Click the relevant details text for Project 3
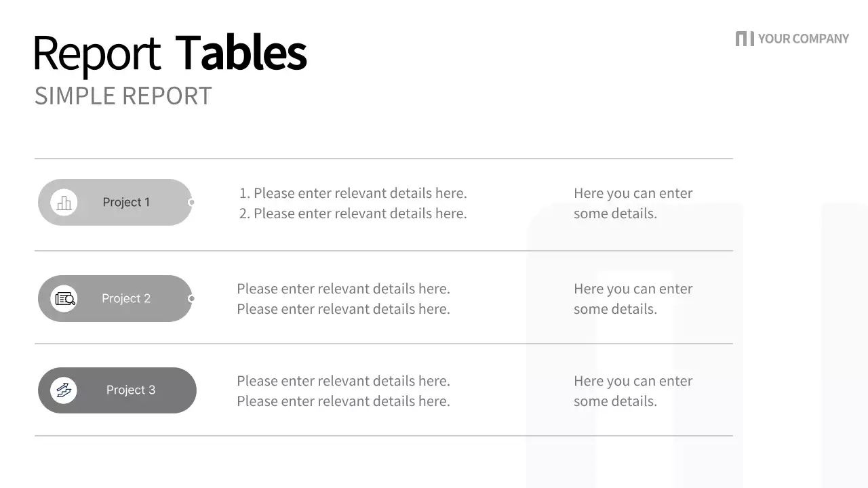 point(343,391)
